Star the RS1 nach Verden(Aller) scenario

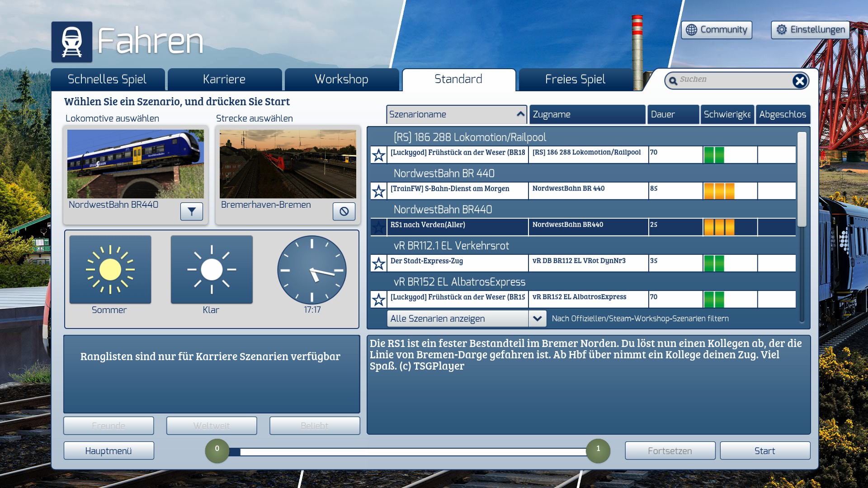pos(378,227)
